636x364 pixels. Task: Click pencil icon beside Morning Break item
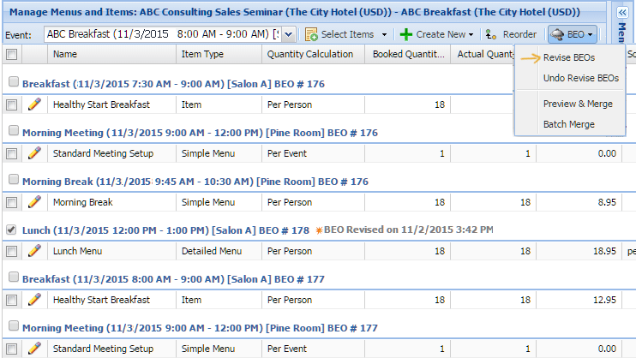pos(35,202)
